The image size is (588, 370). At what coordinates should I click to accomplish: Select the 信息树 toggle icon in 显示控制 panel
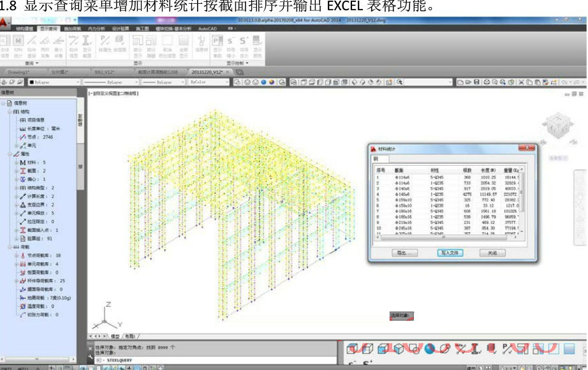tap(200, 43)
